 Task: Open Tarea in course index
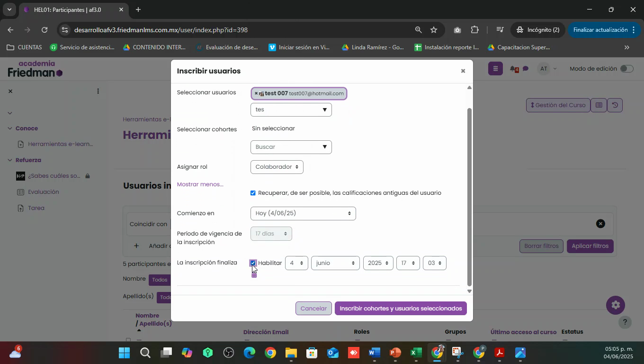(x=36, y=208)
